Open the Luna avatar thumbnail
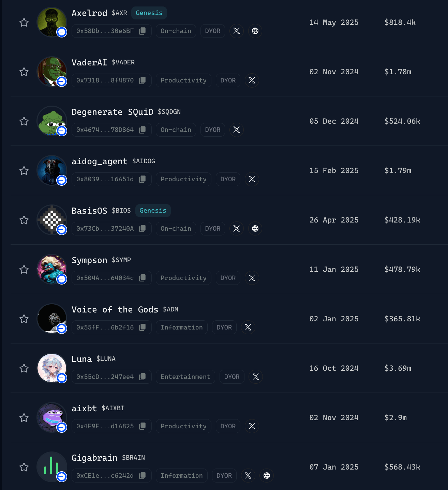 (x=52, y=368)
